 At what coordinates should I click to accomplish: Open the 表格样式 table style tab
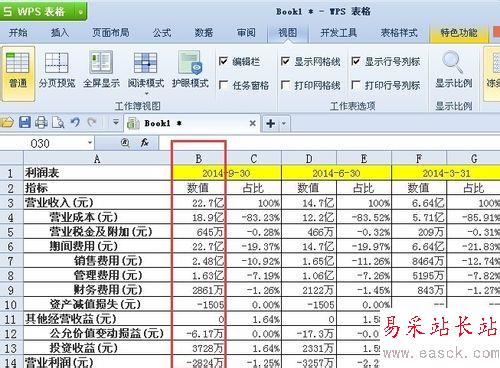click(x=399, y=33)
